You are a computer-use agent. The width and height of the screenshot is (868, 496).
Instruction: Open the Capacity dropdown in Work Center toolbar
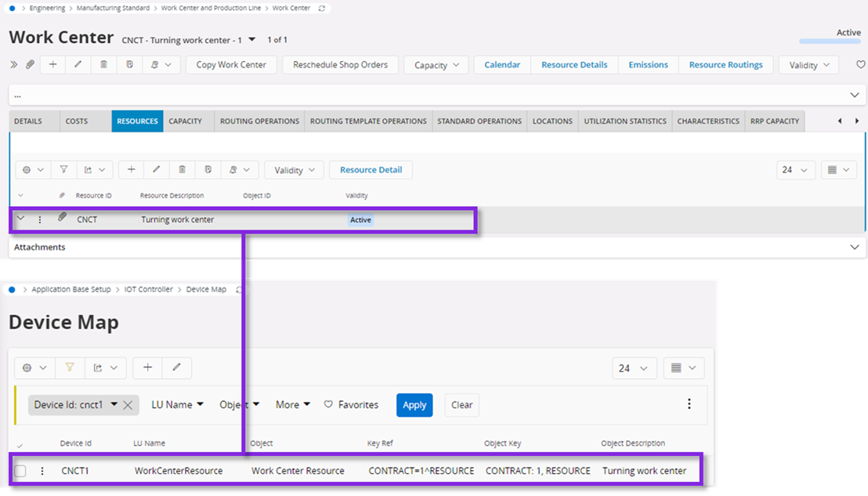click(436, 65)
